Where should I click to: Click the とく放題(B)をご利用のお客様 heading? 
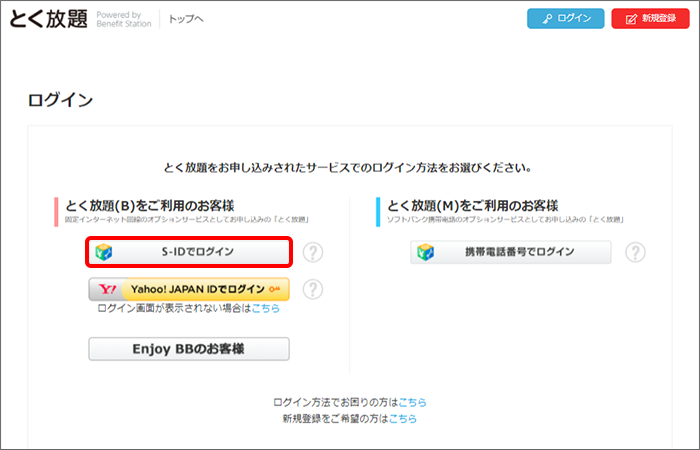pos(150,206)
